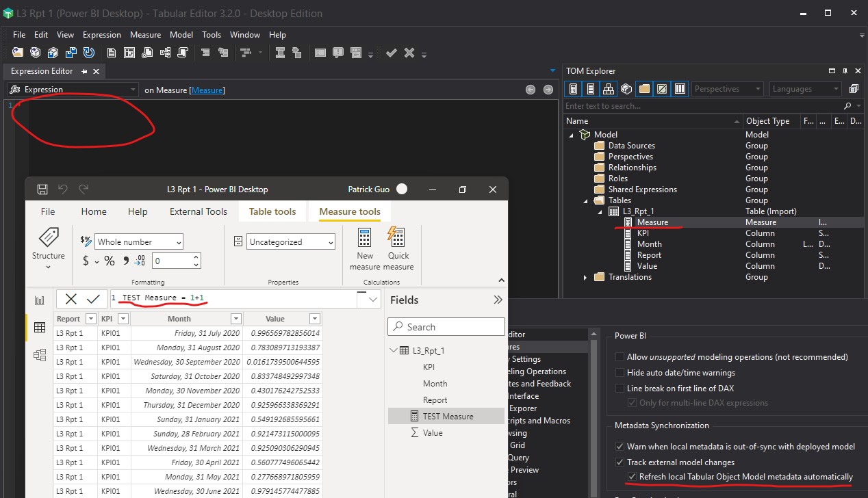This screenshot has width=868, height=498.
Task: Click the green checkmark to accept expression changes
Action: click(x=391, y=52)
